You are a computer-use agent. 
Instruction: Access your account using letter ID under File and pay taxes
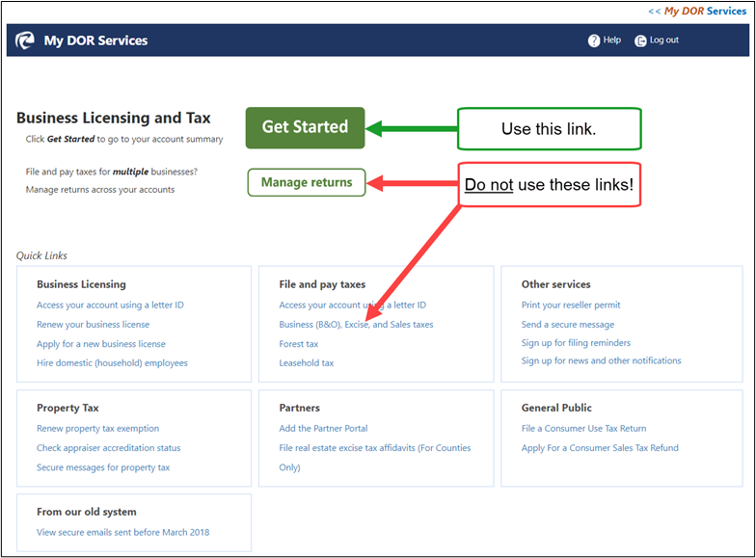pos(353,305)
